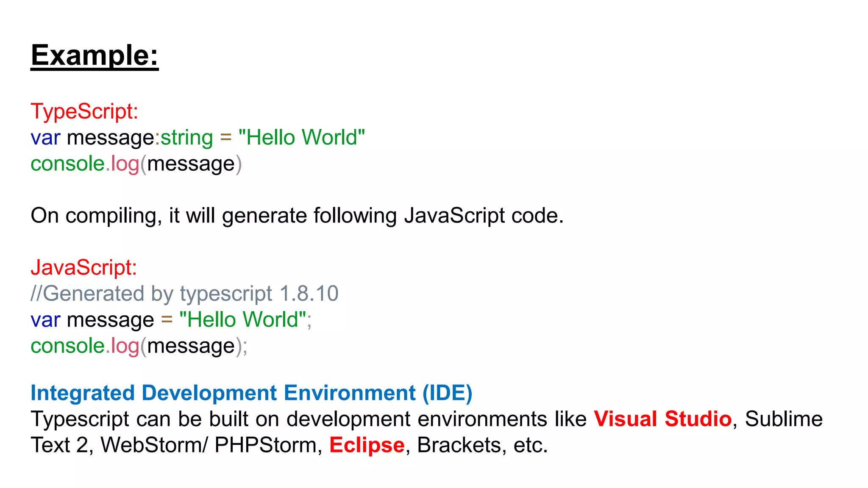Select the red 'JavaScript:' label
Image resolution: width=868 pixels, height=488 pixels.
[84, 268]
